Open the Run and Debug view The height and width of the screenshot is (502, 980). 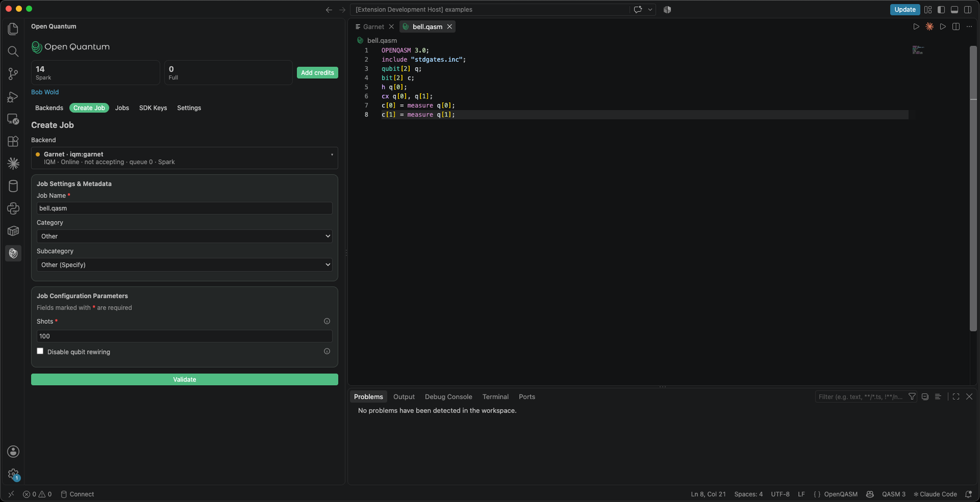[x=13, y=97]
